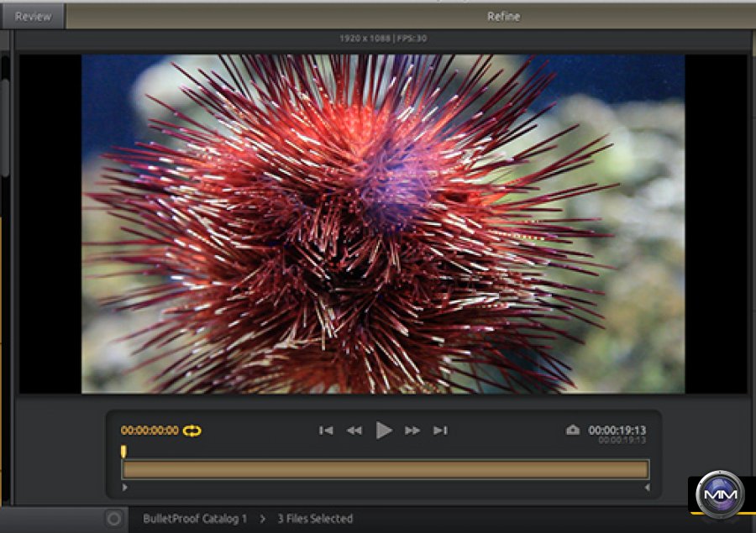
Task: Click the rewind button
Action: coord(354,431)
